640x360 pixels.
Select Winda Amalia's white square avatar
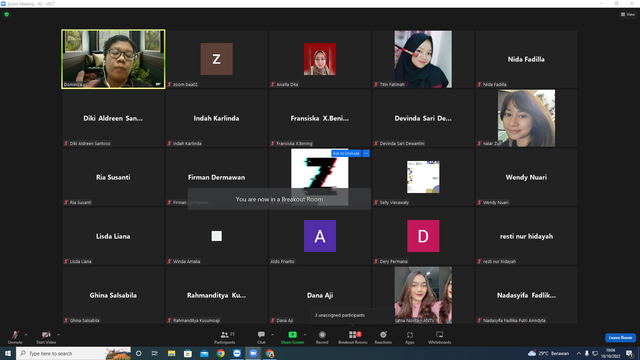point(216,236)
